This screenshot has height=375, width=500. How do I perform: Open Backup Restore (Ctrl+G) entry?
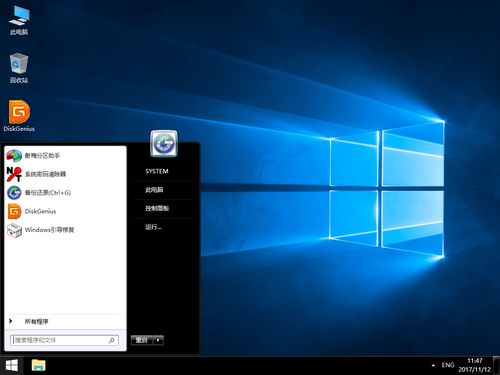(65, 193)
